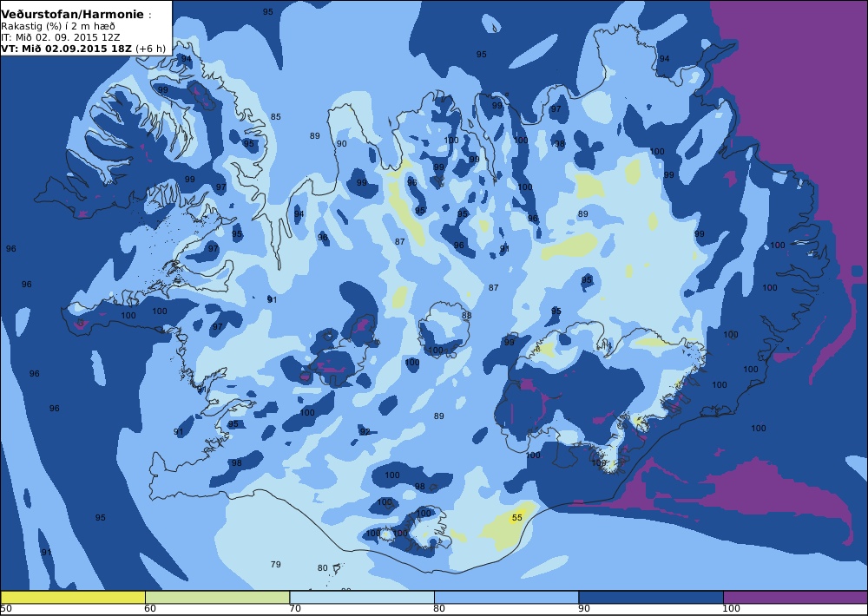
Task: Click the '79' humidity value on the map
Action: pyautogui.click(x=276, y=565)
